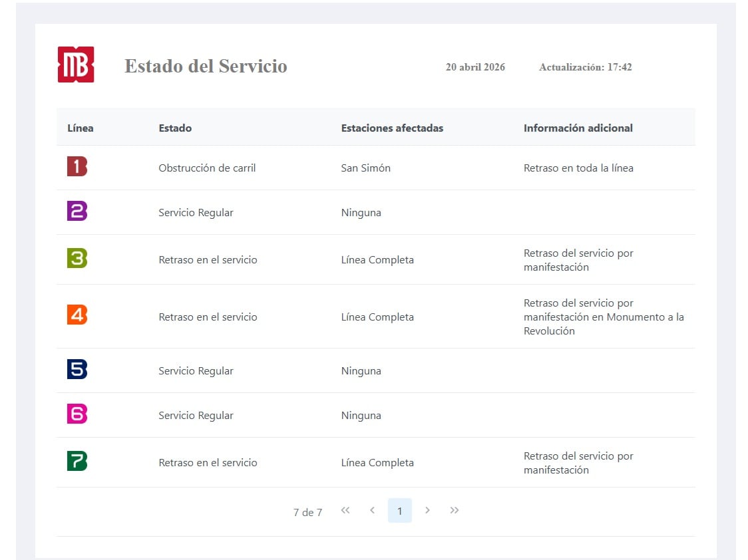
Task: Select the Line 3 green icon
Action: tap(77, 258)
